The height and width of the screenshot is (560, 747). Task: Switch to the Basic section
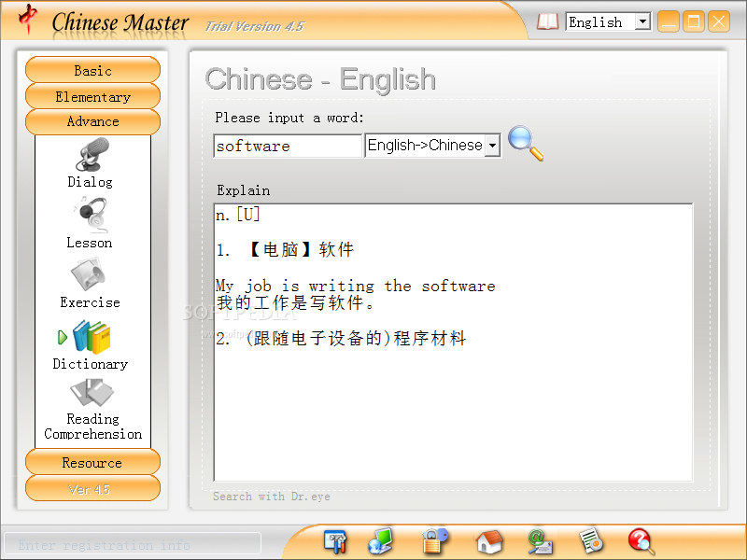92,70
